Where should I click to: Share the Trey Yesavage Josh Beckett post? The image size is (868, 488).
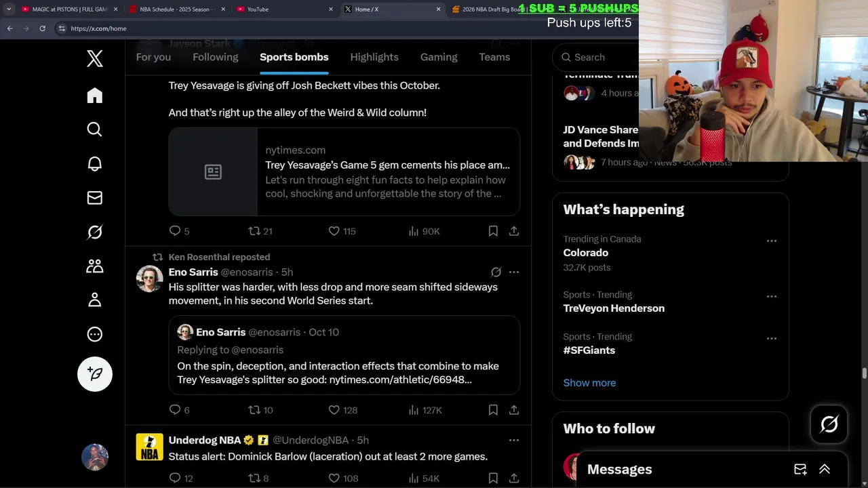click(514, 231)
